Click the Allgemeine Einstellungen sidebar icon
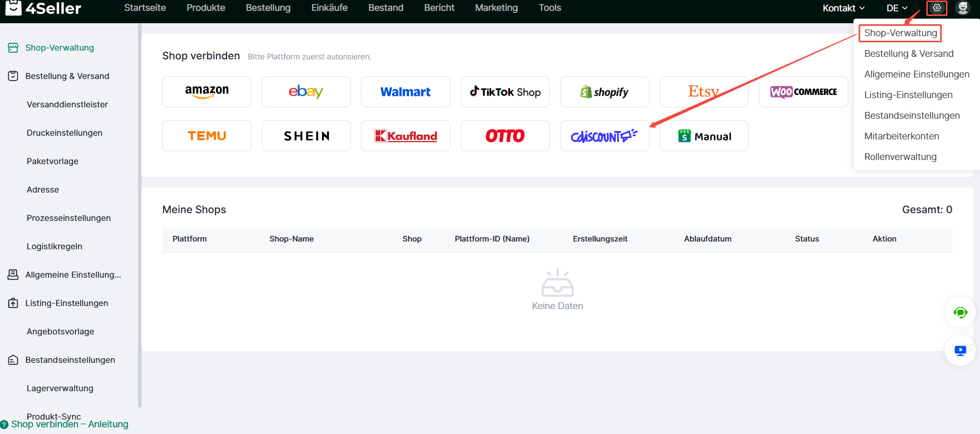This screenshot has height=434, width=980. (13, 275)
